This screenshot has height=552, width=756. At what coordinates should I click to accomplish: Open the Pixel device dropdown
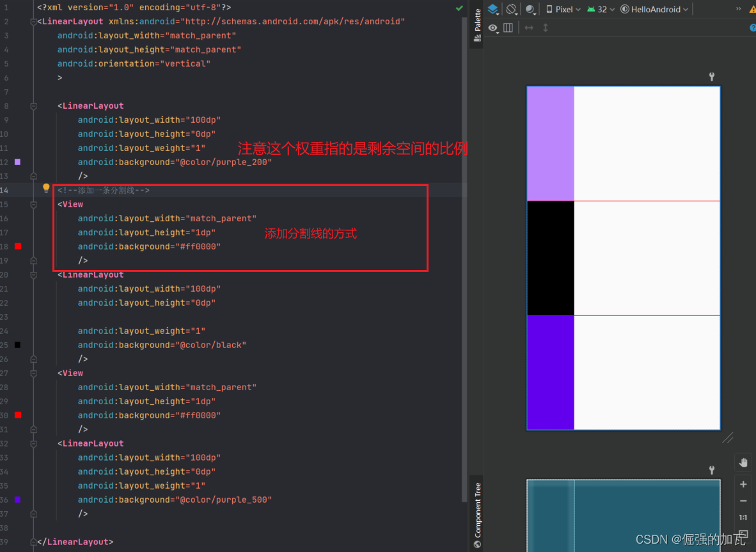(563, 9)
